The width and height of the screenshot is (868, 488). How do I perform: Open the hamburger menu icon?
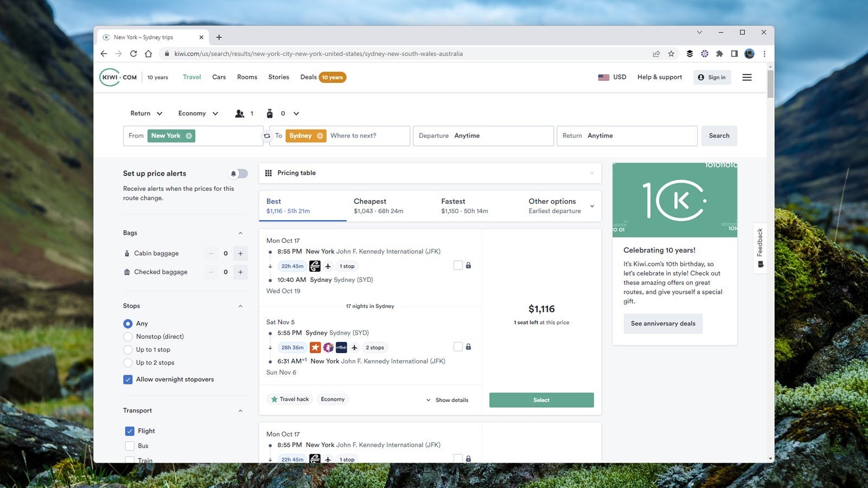point(747,78)
